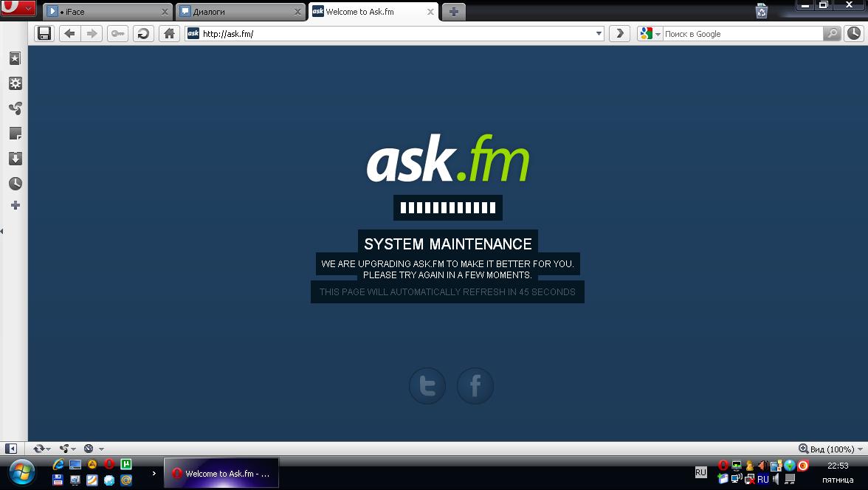Click the password wand key icon
Screen dimensions: 868x490
[x=117, y=34]
